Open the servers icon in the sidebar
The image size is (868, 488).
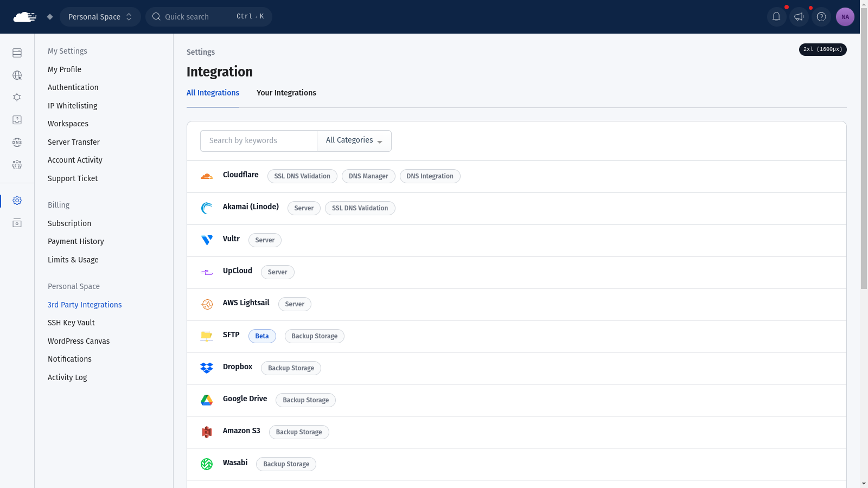tap(17, 53)
